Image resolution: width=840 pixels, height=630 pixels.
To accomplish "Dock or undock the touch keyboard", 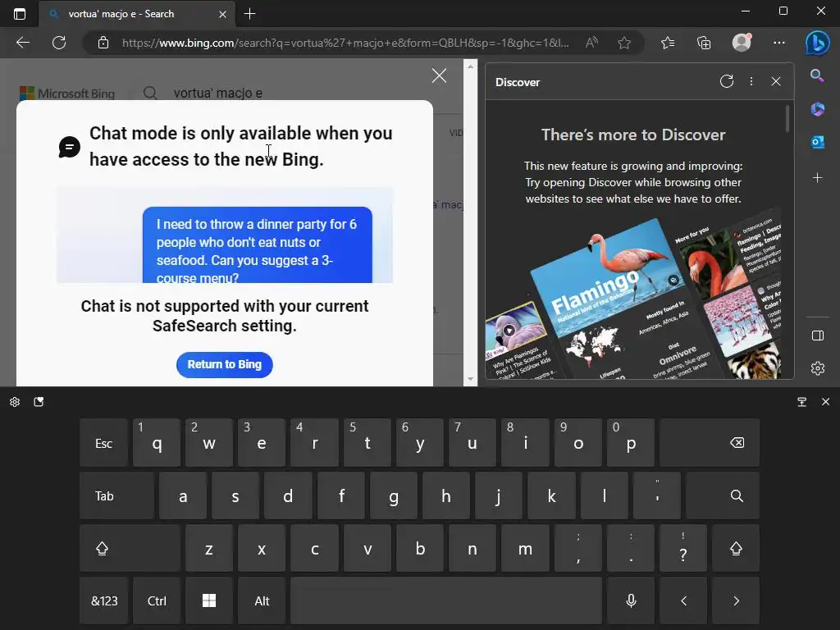I will click(802, 402).
